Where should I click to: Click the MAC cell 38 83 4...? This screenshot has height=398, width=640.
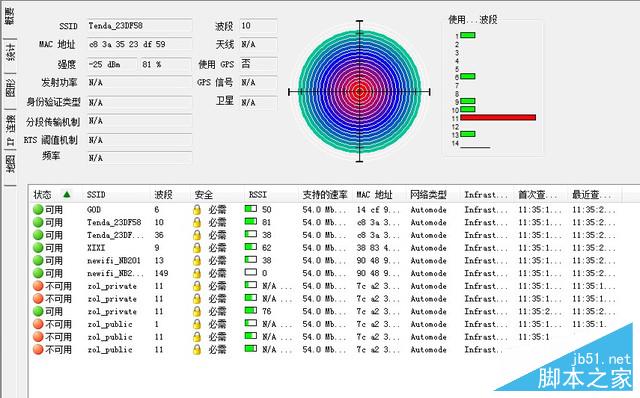pos(378,248)
